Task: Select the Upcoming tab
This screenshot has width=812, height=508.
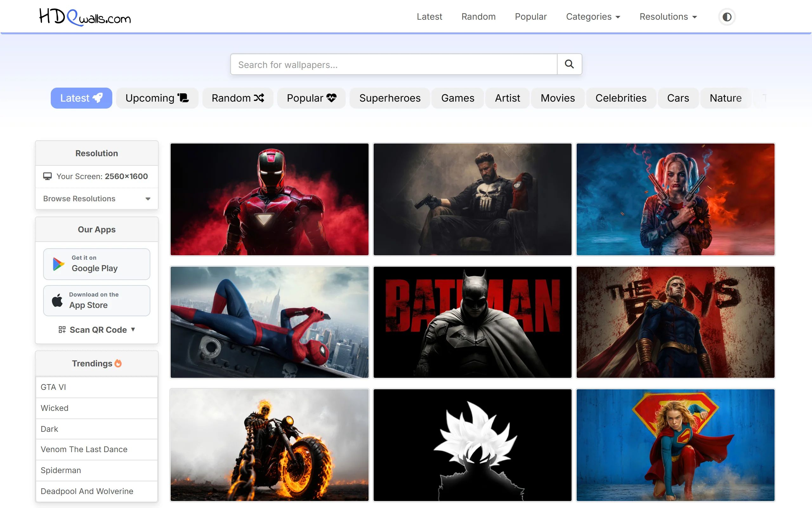Action: click(157, 98)
